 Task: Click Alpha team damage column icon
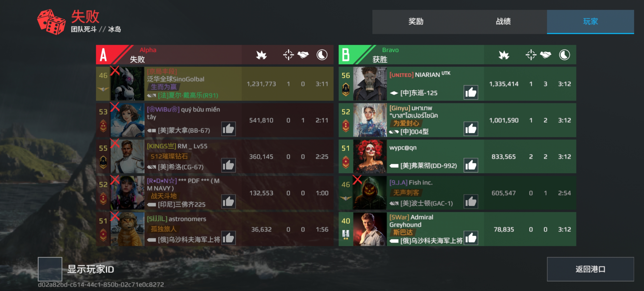[x=261, y=55]
